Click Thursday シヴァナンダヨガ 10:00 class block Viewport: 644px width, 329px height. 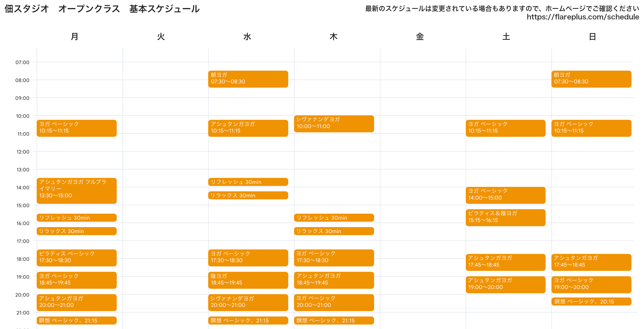click(x=334, y=124)
